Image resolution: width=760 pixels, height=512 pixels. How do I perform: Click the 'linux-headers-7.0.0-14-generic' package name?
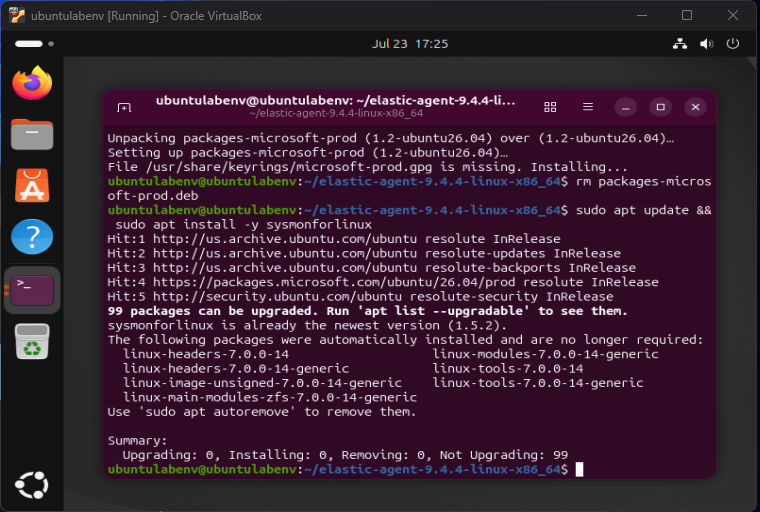click(x=236, y=368)
